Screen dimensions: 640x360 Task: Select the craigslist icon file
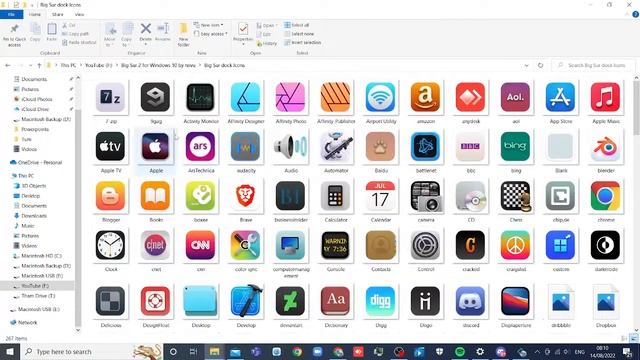pos(516,250)
